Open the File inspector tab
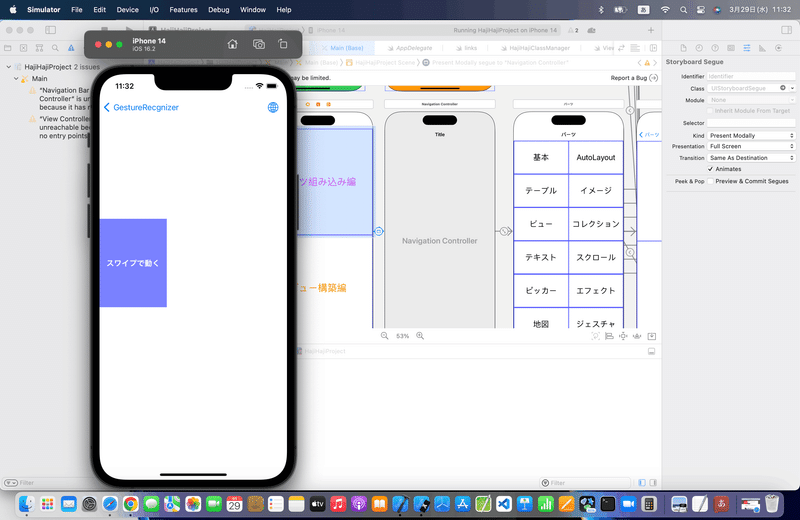The height and width of the screenshot is (520, 800). (x=683, y=48)
